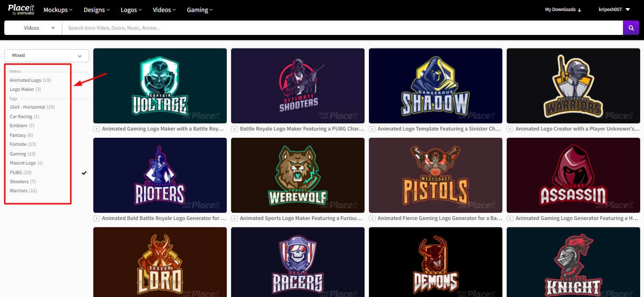644x297 pixels.
Task: Open the Videos navigation dropdown
Action: [165, 10]
